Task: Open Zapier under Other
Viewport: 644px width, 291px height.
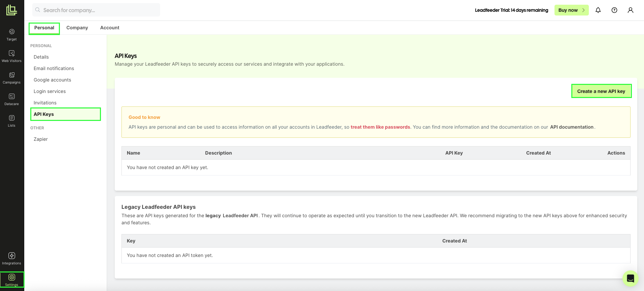Action: click(41, 139)
